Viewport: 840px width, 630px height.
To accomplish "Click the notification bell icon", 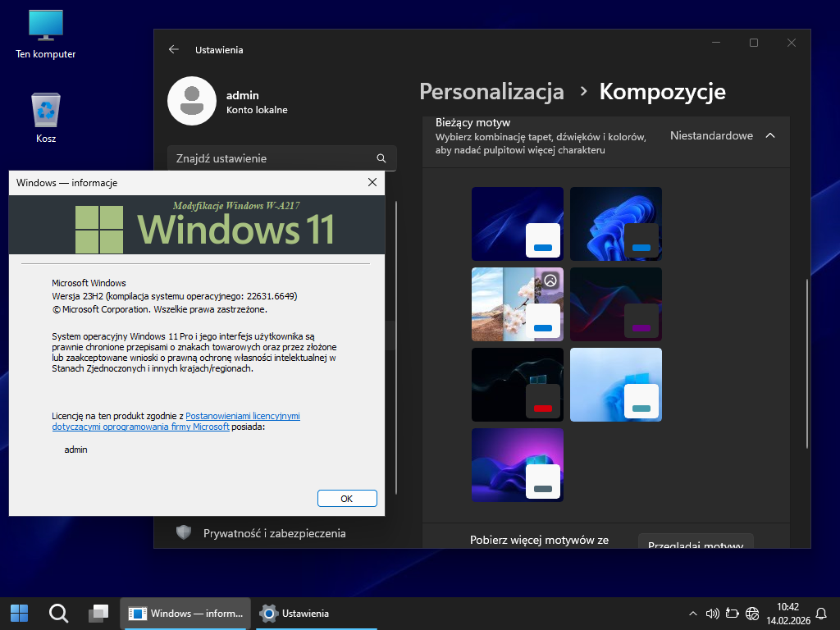I will coord(821,614).
